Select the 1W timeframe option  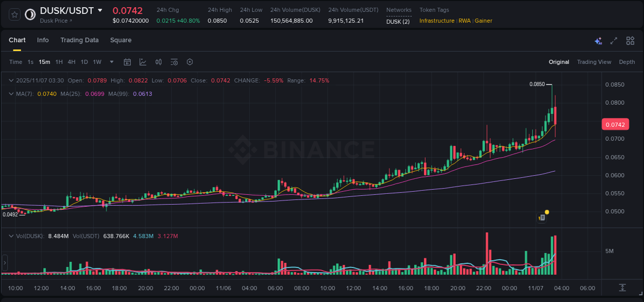pos(97,62)
